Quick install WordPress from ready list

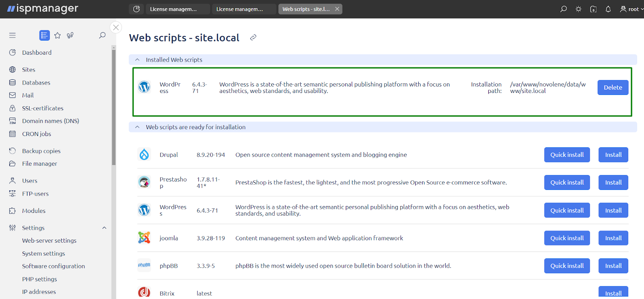click(x=567, y=210)
